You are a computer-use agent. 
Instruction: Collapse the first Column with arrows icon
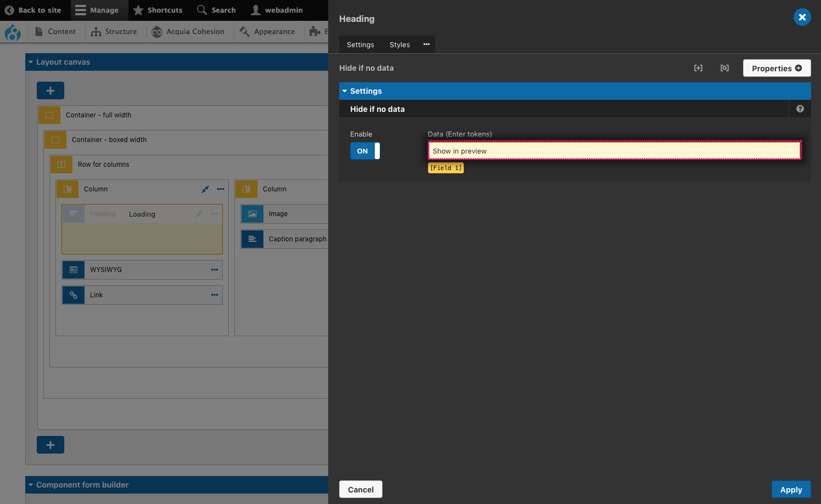pos(205,189)
